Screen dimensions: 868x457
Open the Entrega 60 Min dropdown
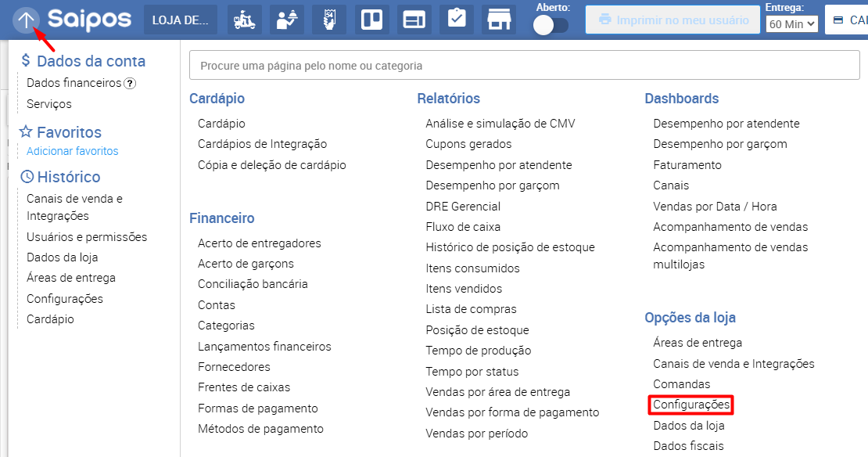(791, 24)
